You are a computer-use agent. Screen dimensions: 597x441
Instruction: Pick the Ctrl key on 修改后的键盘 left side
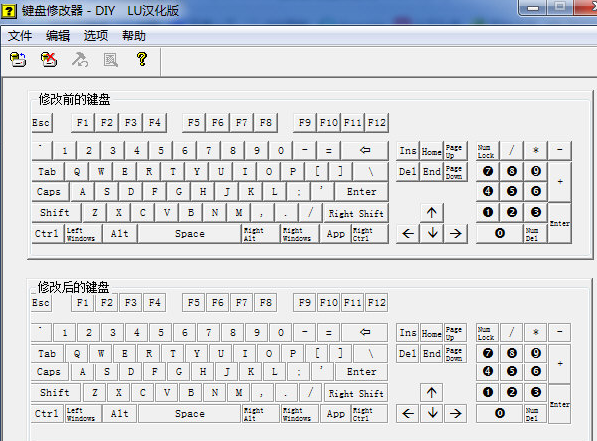[47, 414]
